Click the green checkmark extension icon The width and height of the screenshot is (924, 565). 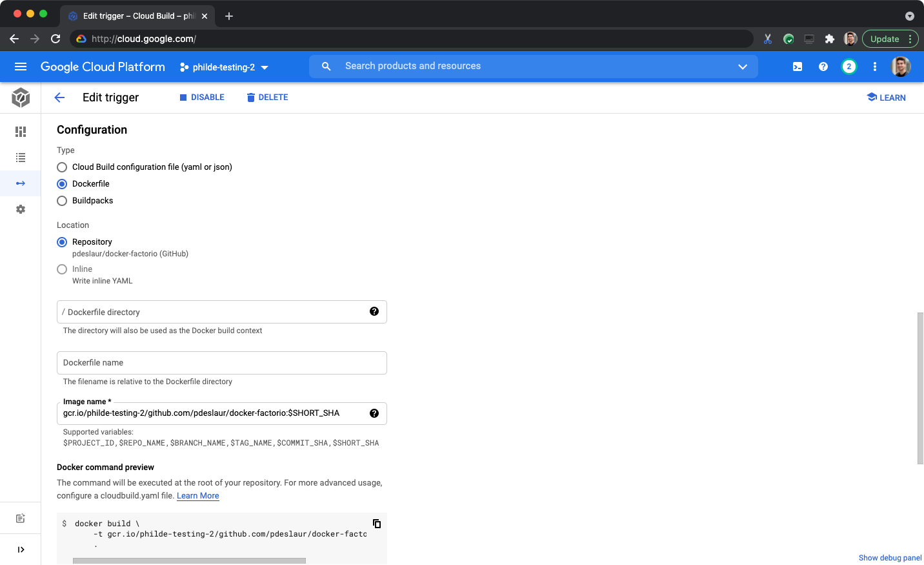click(788, 39)
